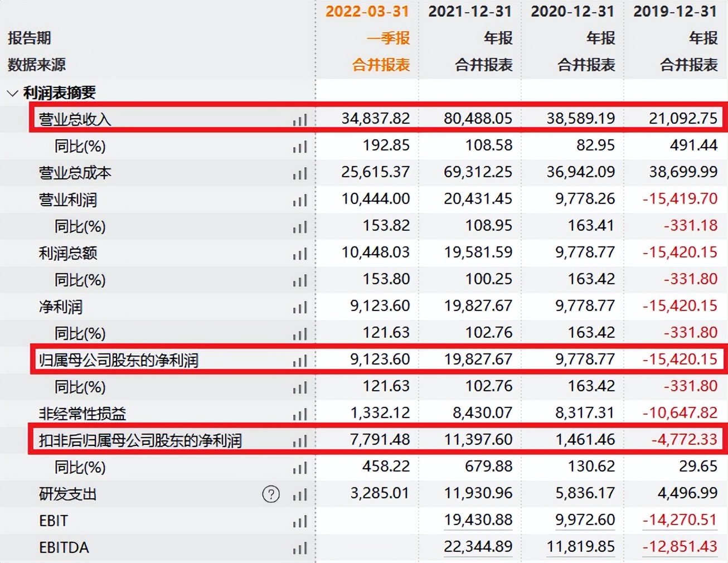Click the 数据来源 row label

pos(37,65)
